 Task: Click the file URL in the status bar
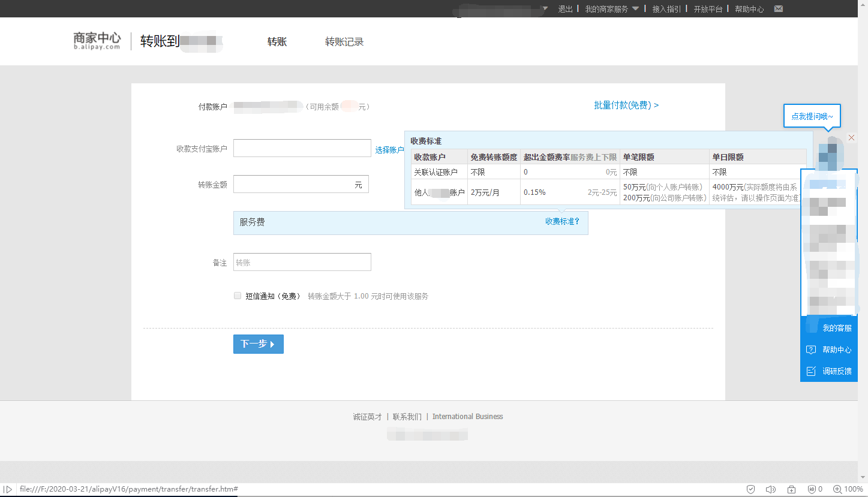(x=129, y=489)
